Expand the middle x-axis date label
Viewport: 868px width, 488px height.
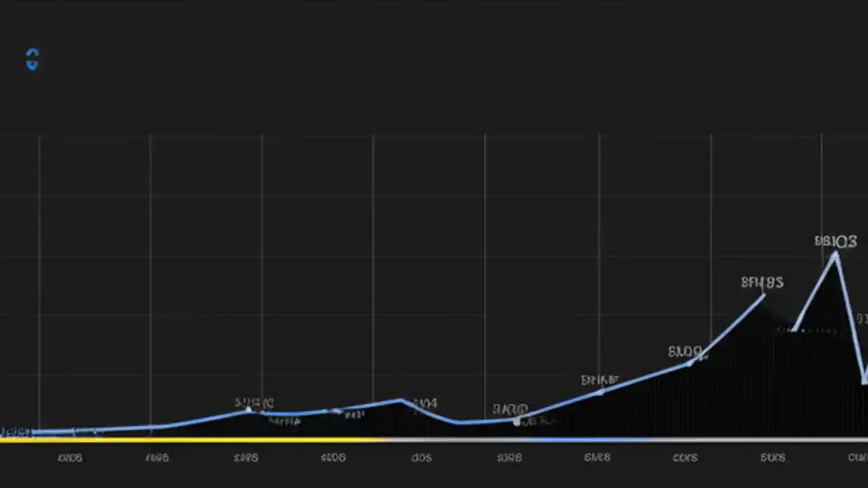421,457
